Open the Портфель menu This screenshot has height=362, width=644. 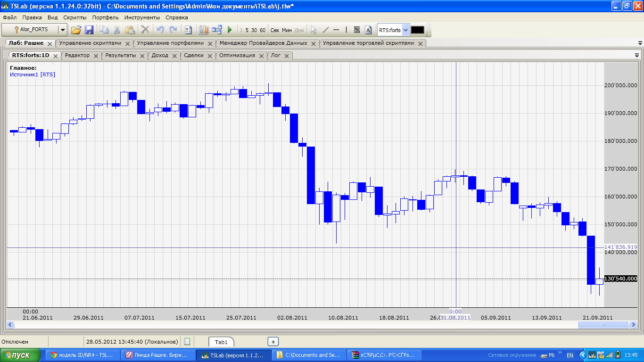106,17
